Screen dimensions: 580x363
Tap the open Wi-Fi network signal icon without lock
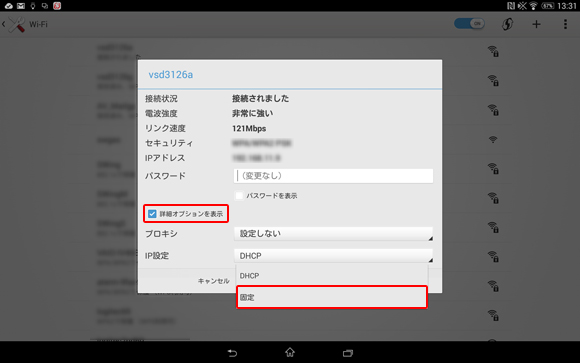[492, 140]
